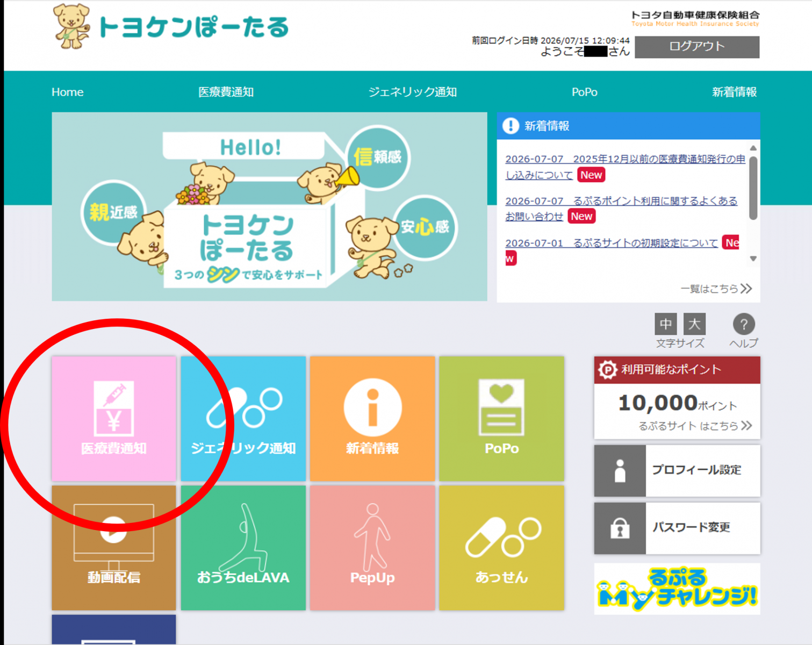812x645 pixels.
Task: Select PoPo in the navigation bar
Action: pyautogui.click(x=585, y=92)
